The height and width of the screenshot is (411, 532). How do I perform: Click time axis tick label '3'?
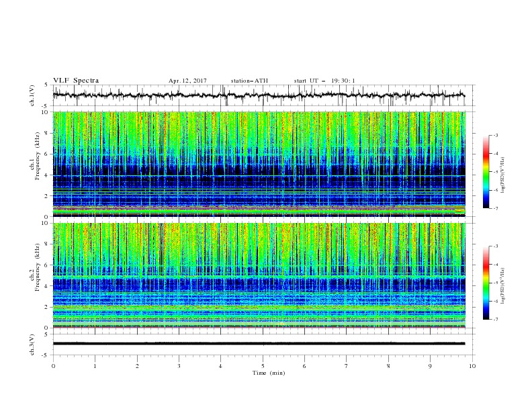(179, 366)
